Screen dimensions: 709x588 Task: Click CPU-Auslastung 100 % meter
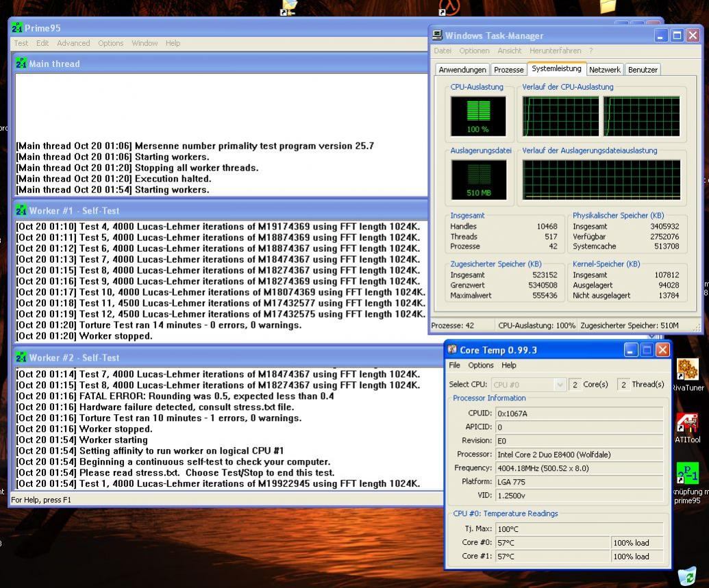pyautogui.click(x=478, y=116)
